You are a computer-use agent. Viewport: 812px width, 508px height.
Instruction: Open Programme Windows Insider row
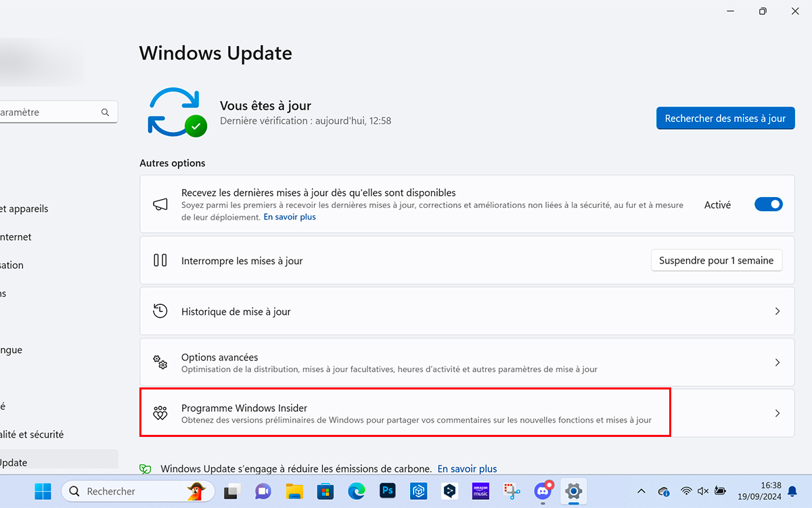467,413
